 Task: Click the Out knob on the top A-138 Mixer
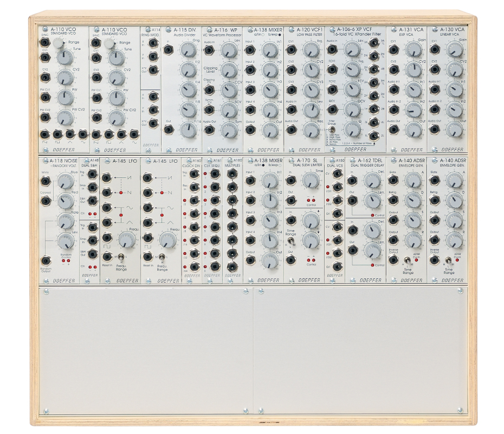(x=269, y=129)
